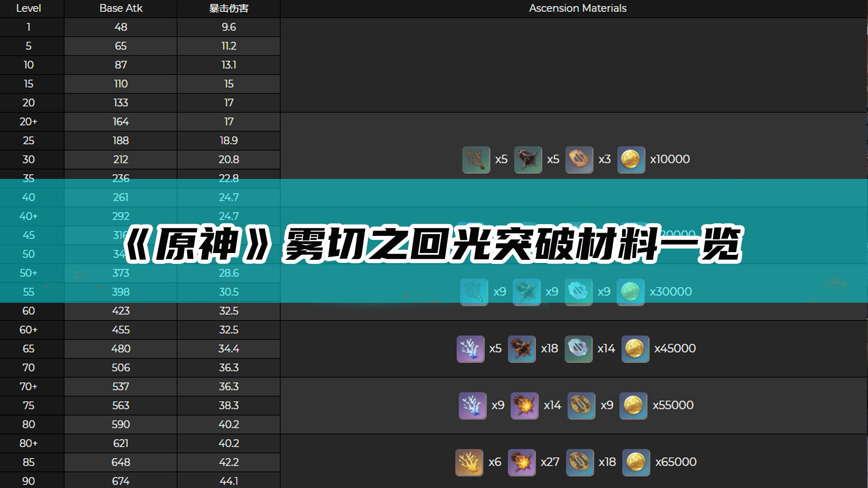Viewport: 868px width, 488px height.
Task: Click the Mora coin icon next to x65000
Action: pos(636,462)
